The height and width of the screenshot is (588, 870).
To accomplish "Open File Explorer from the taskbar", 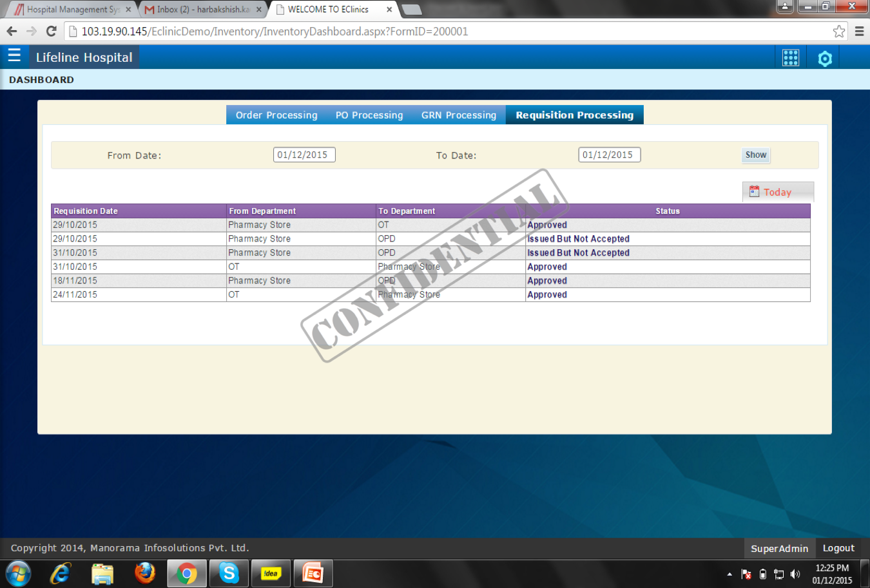I will point(102,573).
